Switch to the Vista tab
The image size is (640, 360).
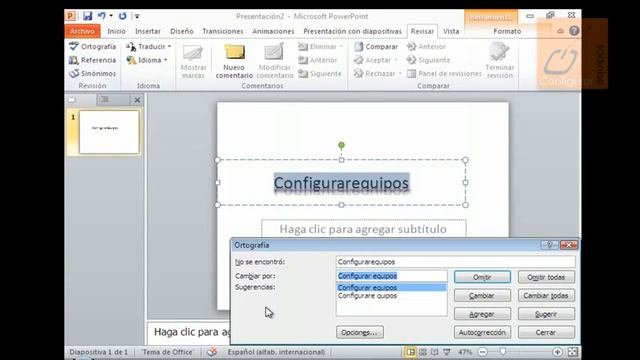451,31
